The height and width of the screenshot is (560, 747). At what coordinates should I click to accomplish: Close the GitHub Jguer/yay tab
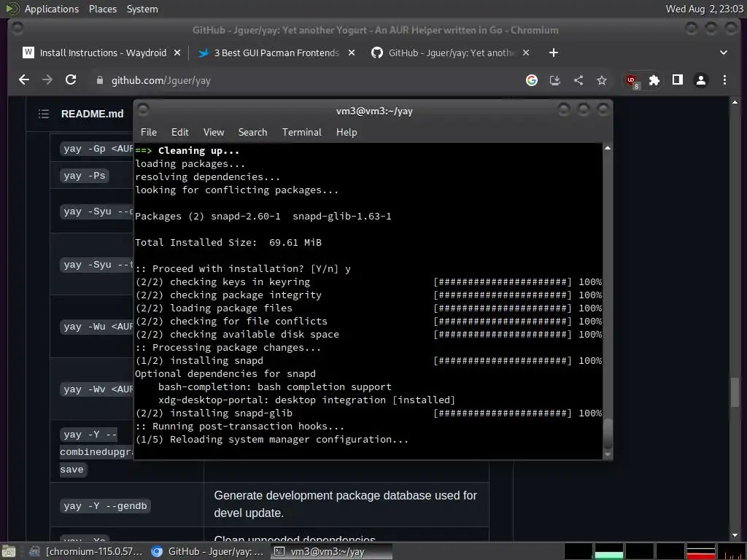(x=526, y=52)
